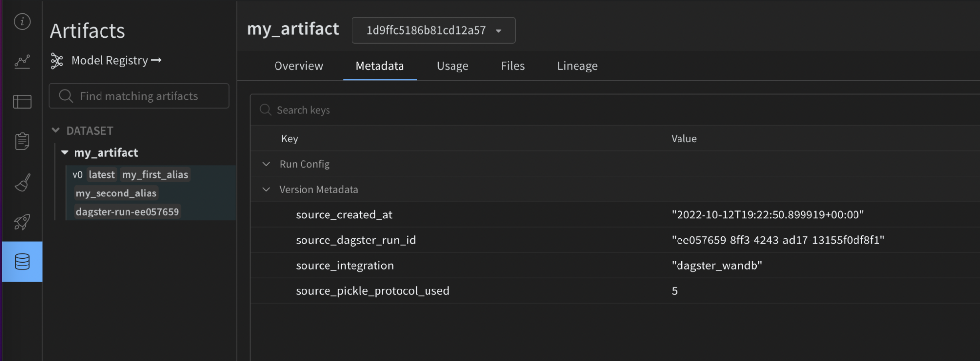
Task: Select version v0 in the tree
Action: tap(77, 175)
